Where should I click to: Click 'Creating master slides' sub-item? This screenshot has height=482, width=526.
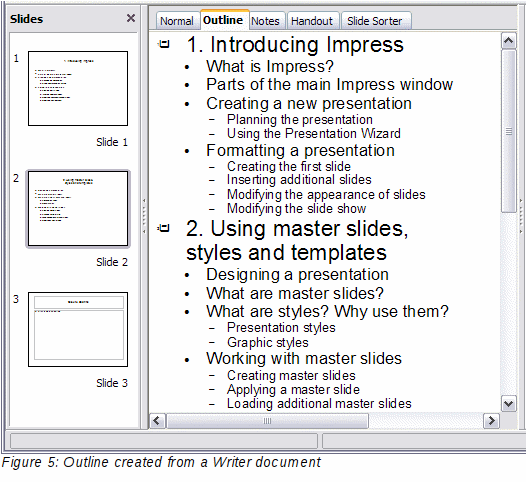291,375
